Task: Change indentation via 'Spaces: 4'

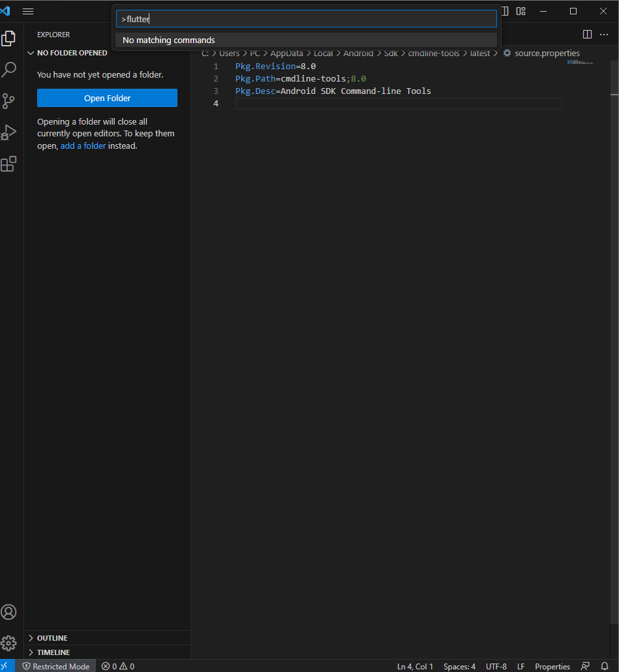Action: (x=459, y=666)
